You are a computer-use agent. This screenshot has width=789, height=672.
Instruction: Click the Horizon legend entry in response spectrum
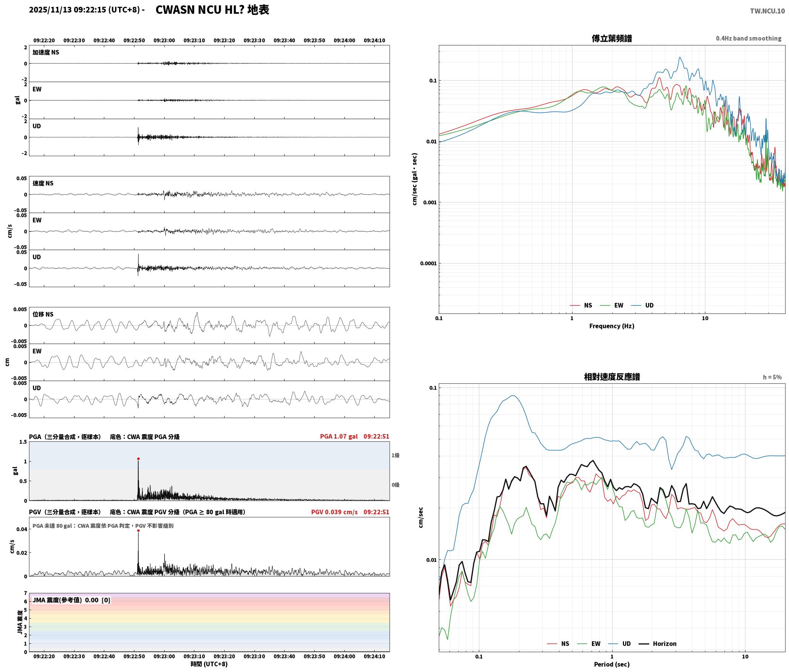658,643
